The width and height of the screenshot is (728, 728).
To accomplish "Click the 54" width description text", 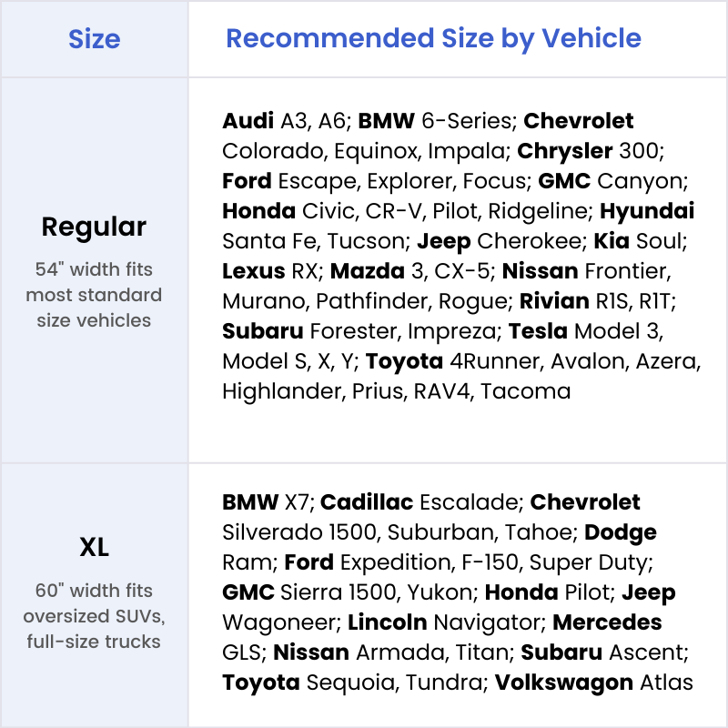I will tap(94, 295).
